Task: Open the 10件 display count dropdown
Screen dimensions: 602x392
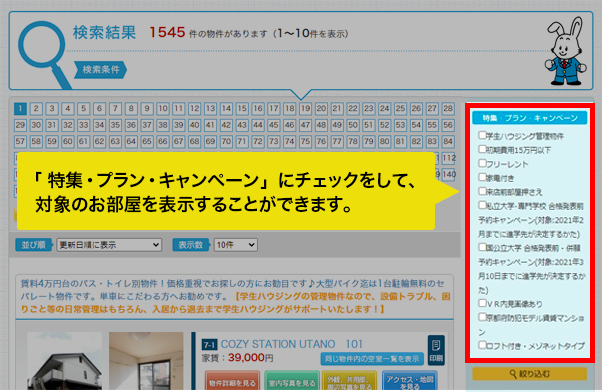Action: point(235,245)
